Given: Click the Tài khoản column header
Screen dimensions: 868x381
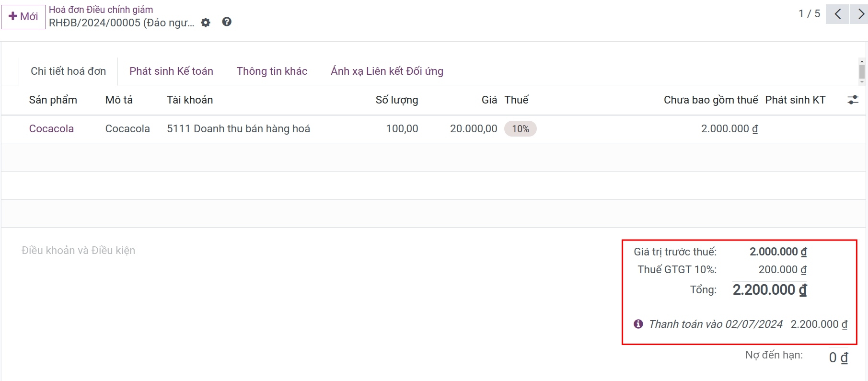Looking at the screenshot, I should point(190,100).
